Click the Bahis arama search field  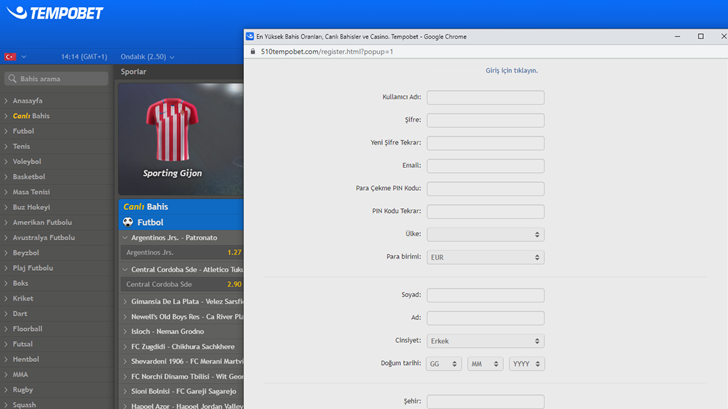56,79
